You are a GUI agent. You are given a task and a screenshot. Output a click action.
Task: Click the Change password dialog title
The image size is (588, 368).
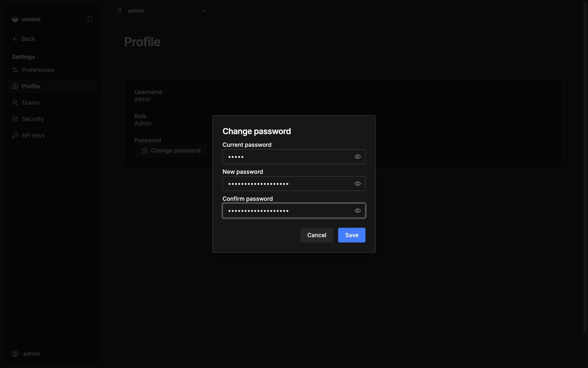click(x=257, y=131)
